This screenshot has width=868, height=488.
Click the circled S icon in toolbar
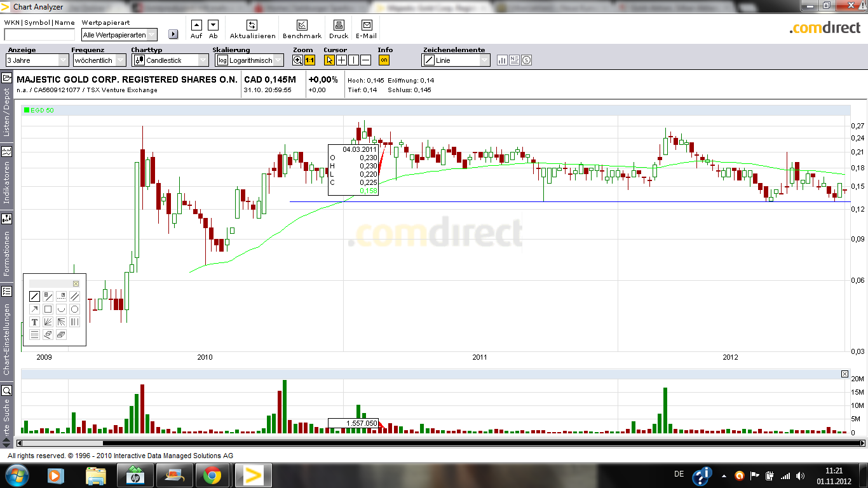(526, 60)
